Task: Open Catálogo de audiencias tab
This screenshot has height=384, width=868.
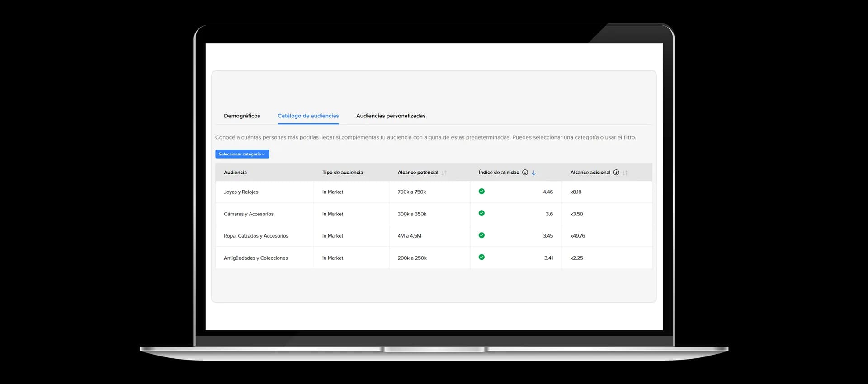Action: click(308, 116)
